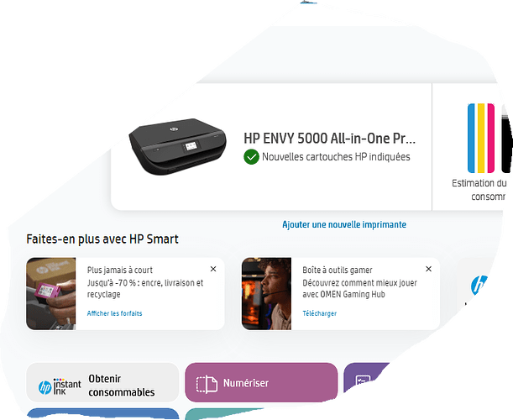The image size is (513, 420).
Task: Open the HP ENVY 5000 All-in-One printer title
Action: (x=329, y=139)
